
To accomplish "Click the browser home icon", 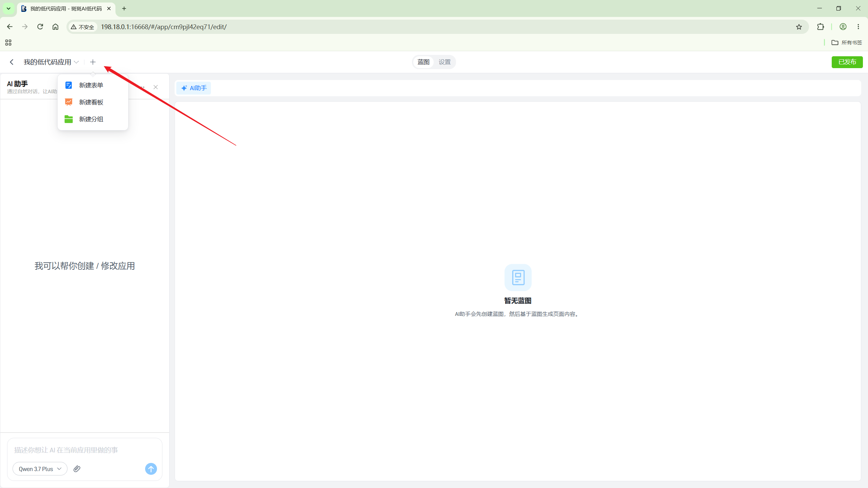I will point(55,27).
